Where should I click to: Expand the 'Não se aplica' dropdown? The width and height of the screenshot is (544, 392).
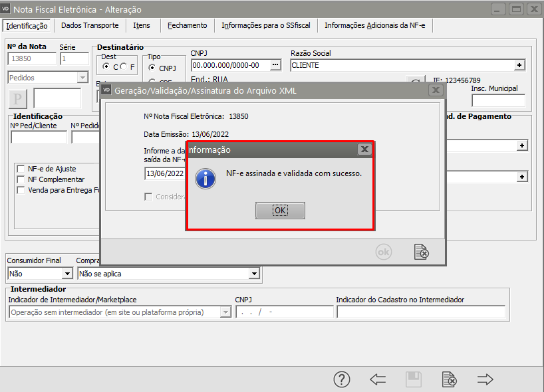pos(253,273)
